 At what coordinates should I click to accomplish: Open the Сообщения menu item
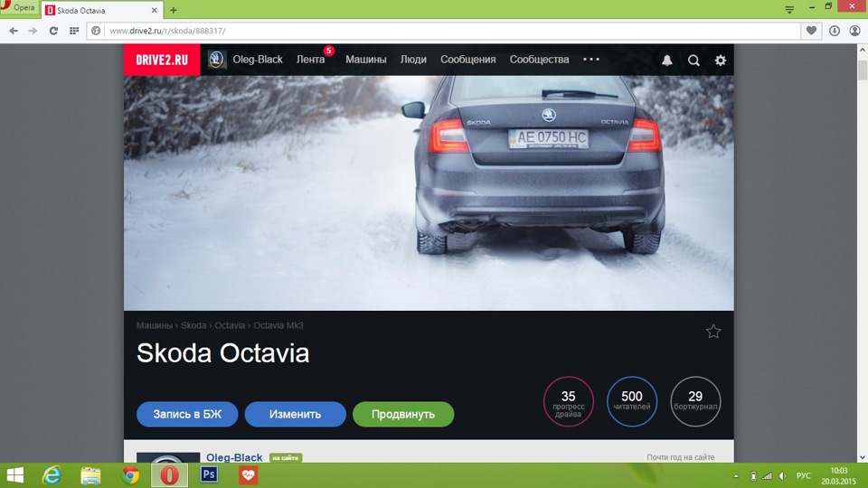[x=467, y=60]
